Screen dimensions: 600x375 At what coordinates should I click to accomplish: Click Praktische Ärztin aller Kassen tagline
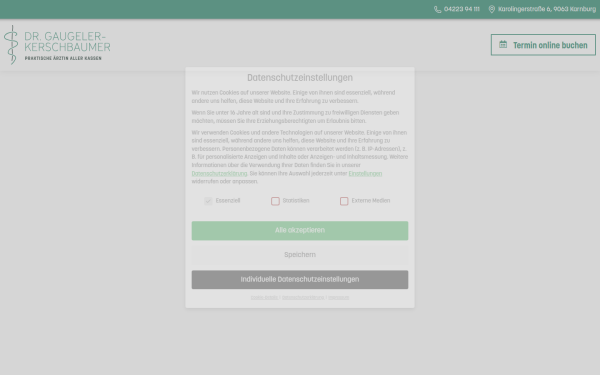pyautogui.click(x=63, y=58)
